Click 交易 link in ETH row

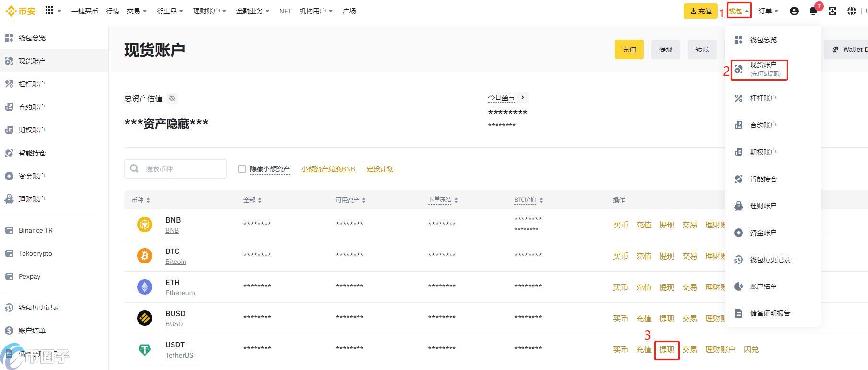pos(690,287)
